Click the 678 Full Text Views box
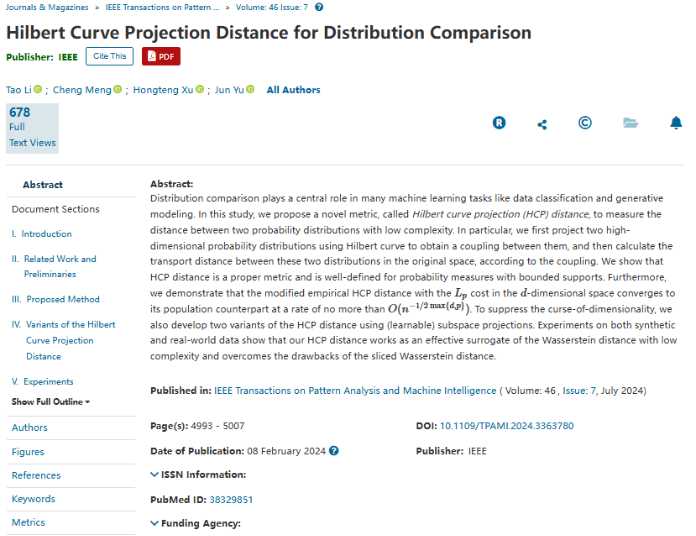 click(x=32, y=128)
